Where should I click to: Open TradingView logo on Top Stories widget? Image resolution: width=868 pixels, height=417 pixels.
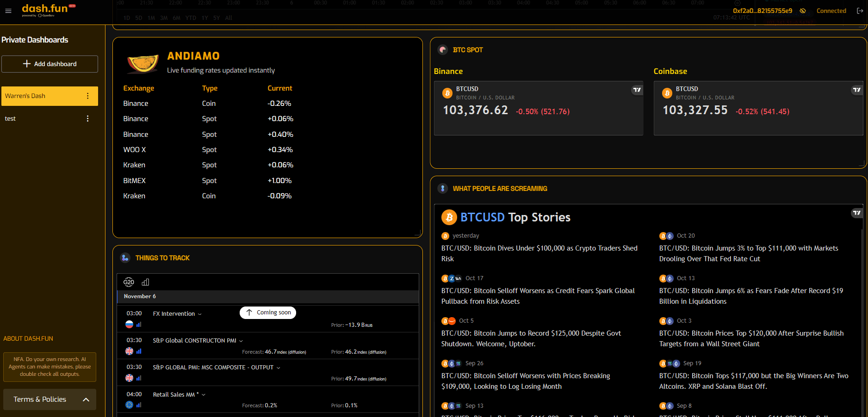pyautogui.click(x=857, y=213)
